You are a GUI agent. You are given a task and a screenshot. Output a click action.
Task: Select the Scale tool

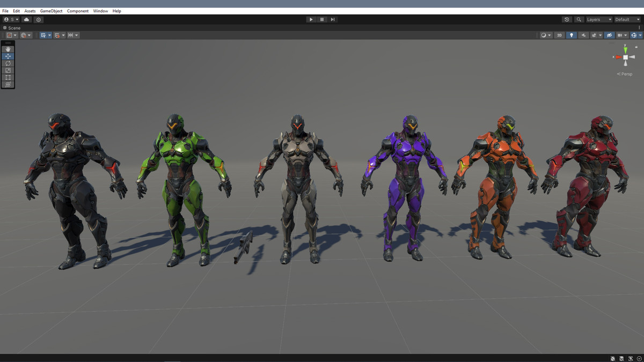8,70
